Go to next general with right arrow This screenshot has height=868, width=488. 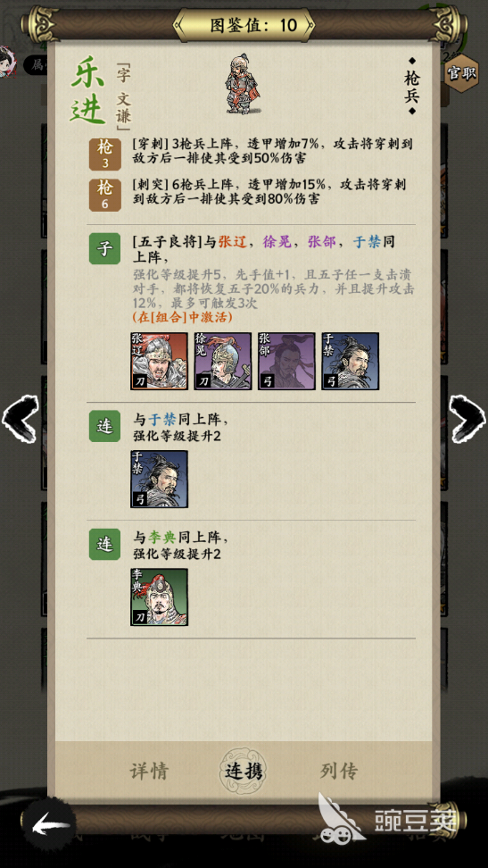point(467,419)
